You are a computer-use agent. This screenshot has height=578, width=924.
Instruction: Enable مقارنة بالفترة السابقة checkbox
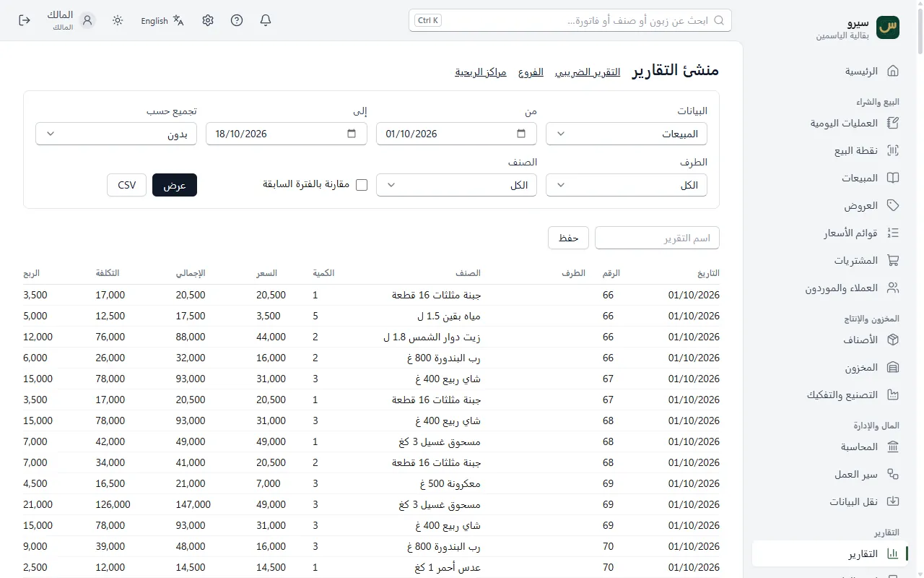(x=362, y=185)
